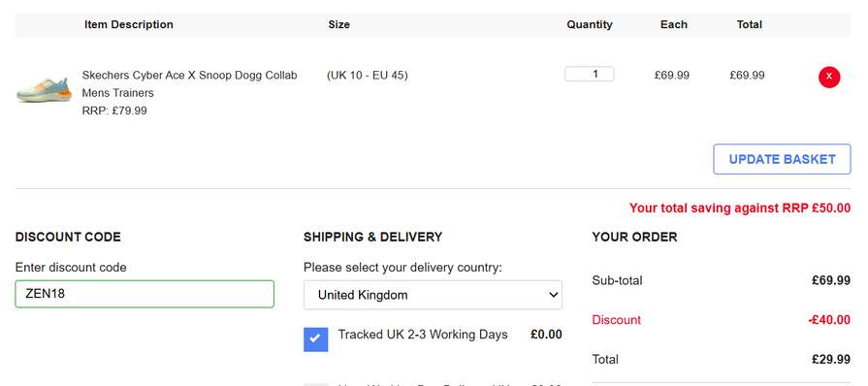Click the RRP £79.99 text under product
Viewport: 868px width, 386px height.
click(114, 111)
